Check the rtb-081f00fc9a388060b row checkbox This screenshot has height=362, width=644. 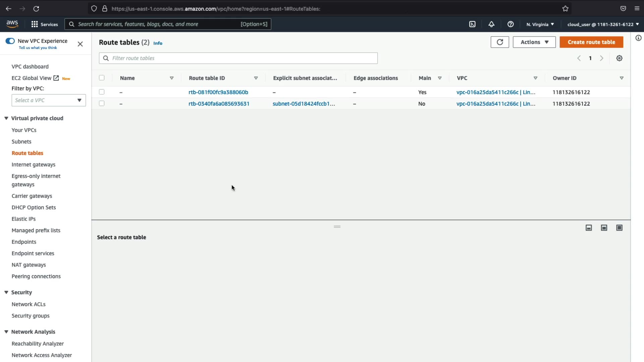[102, 92]
